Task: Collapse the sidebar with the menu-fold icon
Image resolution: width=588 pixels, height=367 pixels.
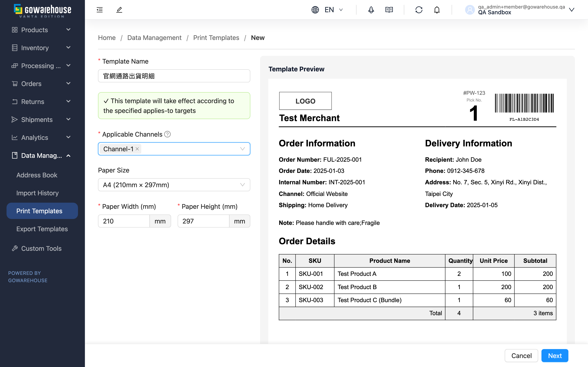Action: (100, 10)
